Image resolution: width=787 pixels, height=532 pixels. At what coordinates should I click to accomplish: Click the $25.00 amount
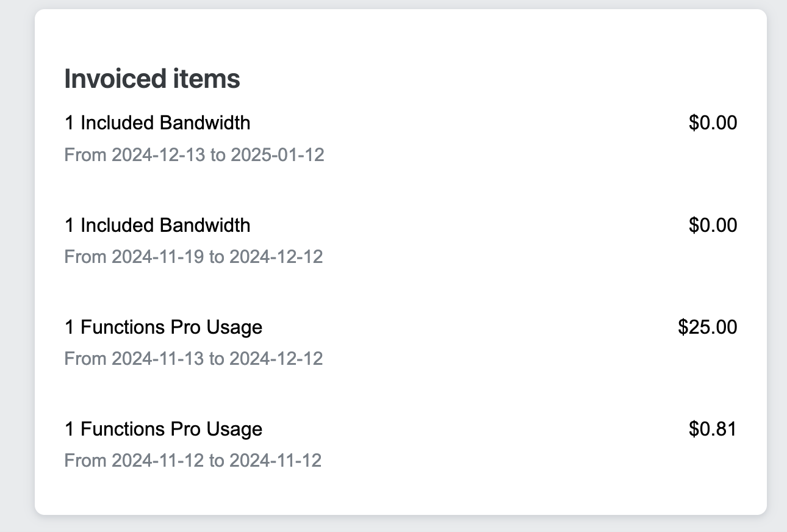pos(707,327)
